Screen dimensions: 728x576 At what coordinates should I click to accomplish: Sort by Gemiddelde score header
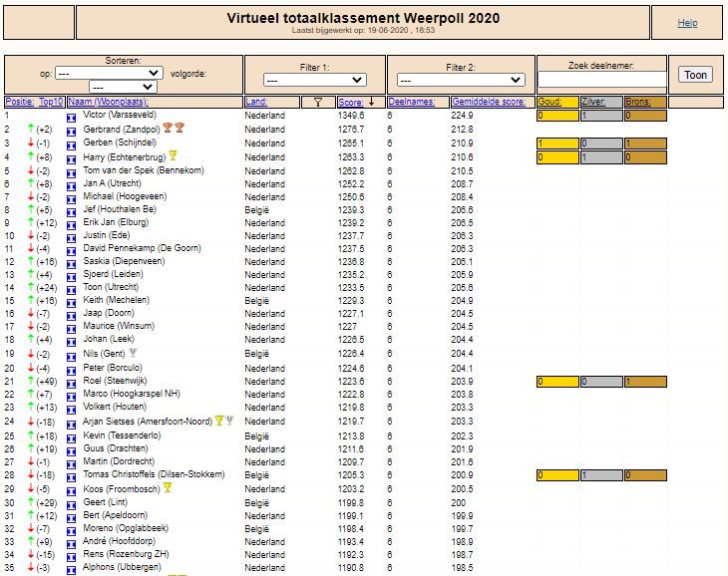(x=489, y=102)
